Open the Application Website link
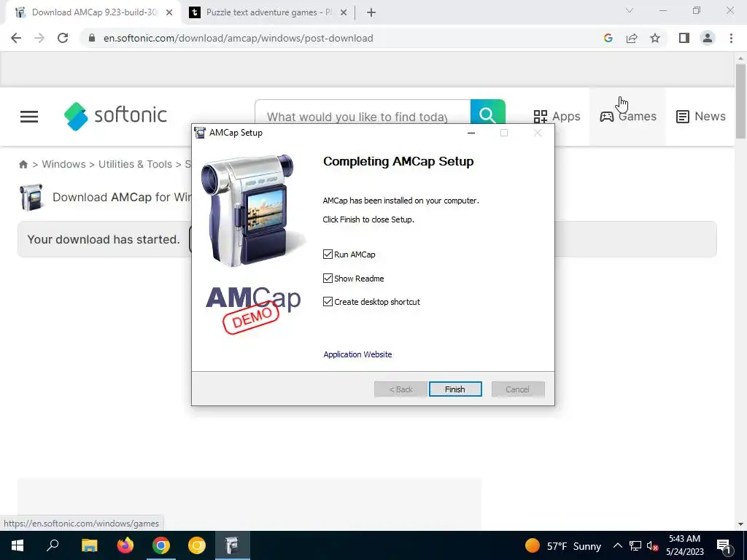The width and height of the screenshot is (747, 560). pos(357,354)
